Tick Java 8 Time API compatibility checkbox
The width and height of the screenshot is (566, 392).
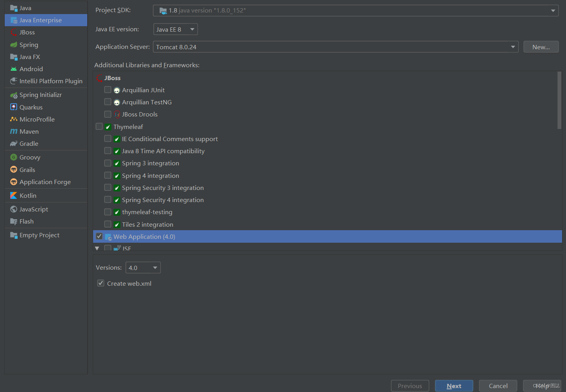[x=108, y=151]
